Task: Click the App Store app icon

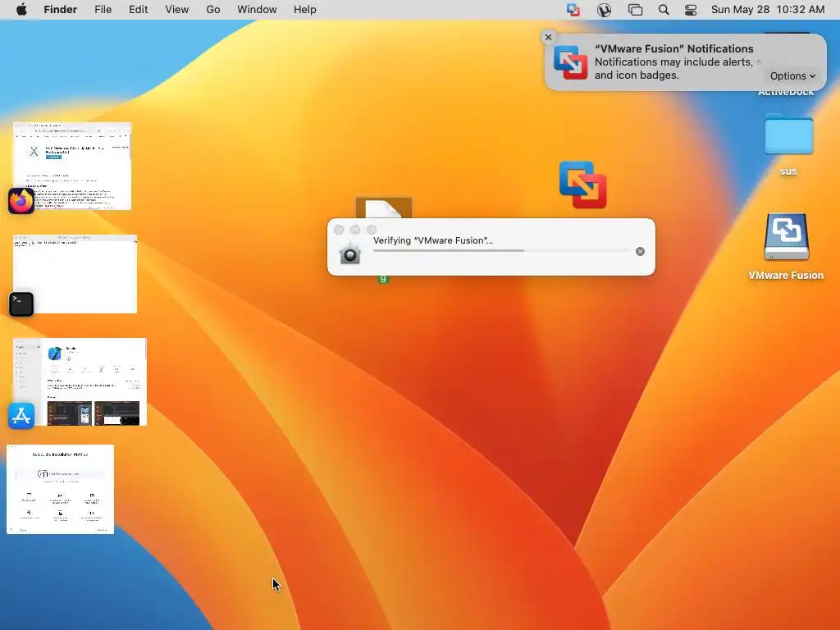Action: [x=21, y=416]
